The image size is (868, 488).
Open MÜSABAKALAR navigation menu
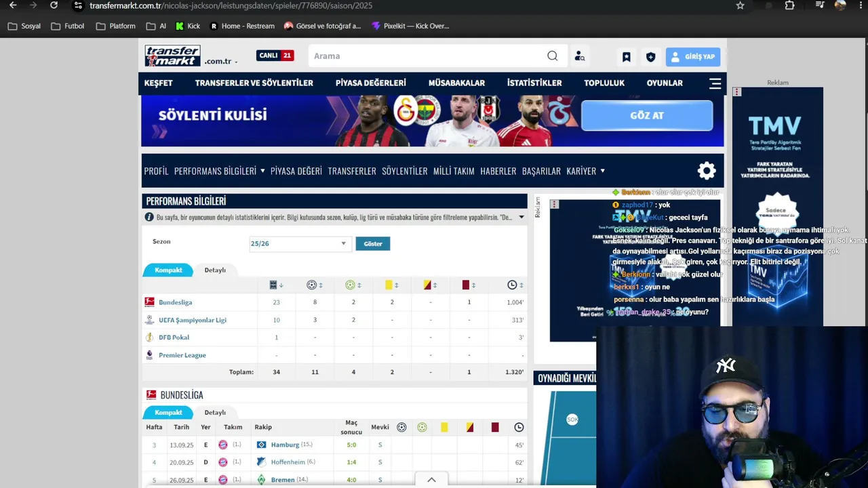point(456,83)
